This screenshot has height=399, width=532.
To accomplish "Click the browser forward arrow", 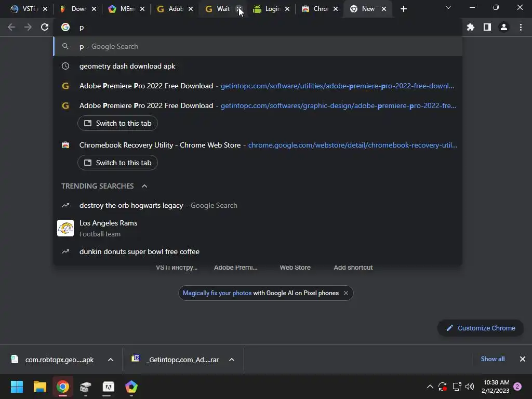I will (28, 27).
